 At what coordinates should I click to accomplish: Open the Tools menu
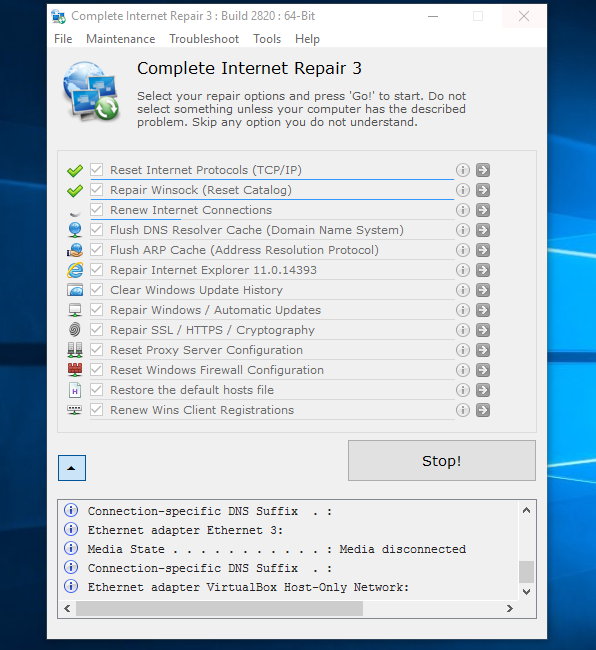click(x=267, y=39)
